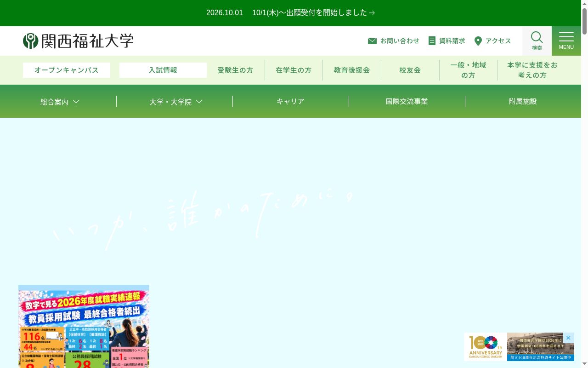Click the 資料請求 text link
Screen dimensions: 588x368
(x=452, y=41)
